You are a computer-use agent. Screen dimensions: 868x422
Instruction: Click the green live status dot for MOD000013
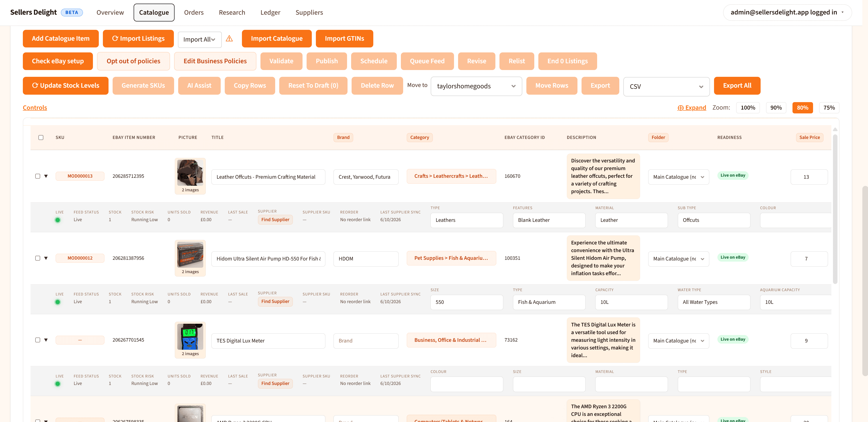click(58, 220)
